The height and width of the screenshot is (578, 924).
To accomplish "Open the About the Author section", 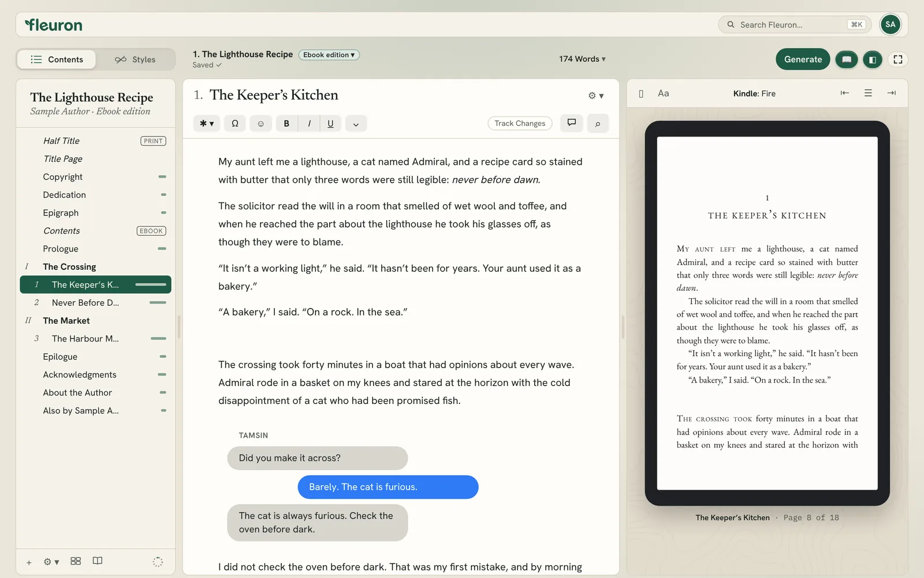I will coord(96,393).
